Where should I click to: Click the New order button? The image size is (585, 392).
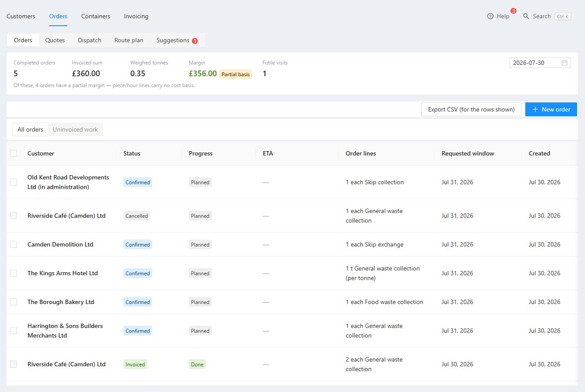(551, 109)
